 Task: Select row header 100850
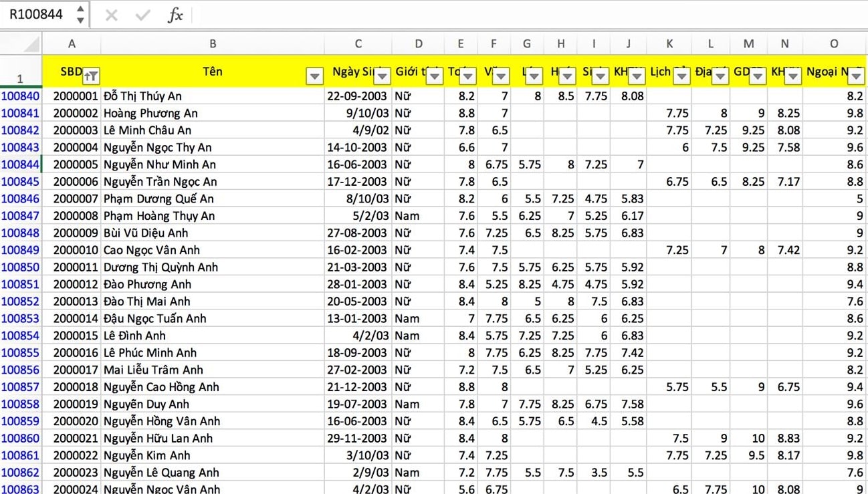click(20, 267)
